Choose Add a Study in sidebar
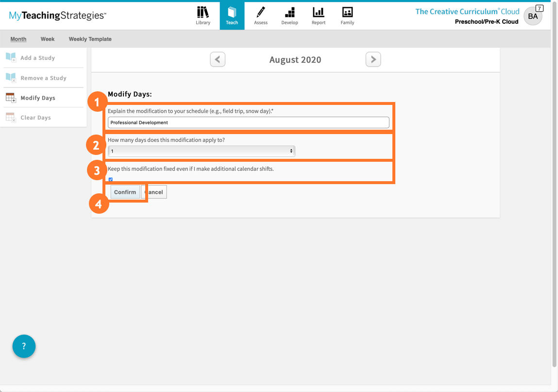The height and width of the screenshot is (392, 558). tap(37, 58)
